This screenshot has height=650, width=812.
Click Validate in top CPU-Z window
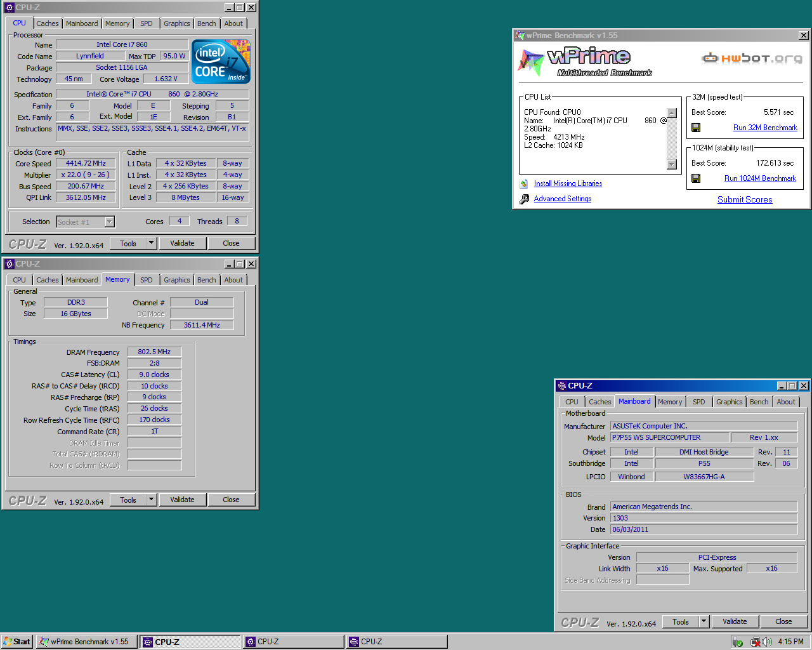182,243
